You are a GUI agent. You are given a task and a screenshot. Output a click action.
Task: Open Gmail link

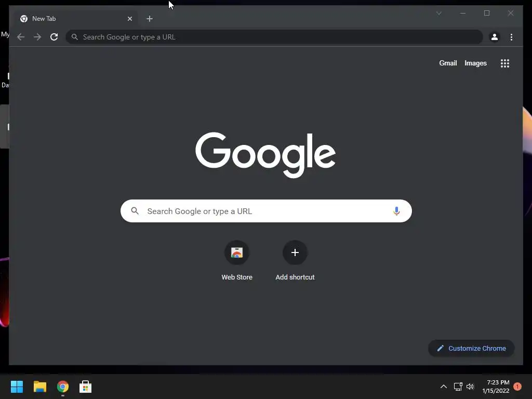448,63
